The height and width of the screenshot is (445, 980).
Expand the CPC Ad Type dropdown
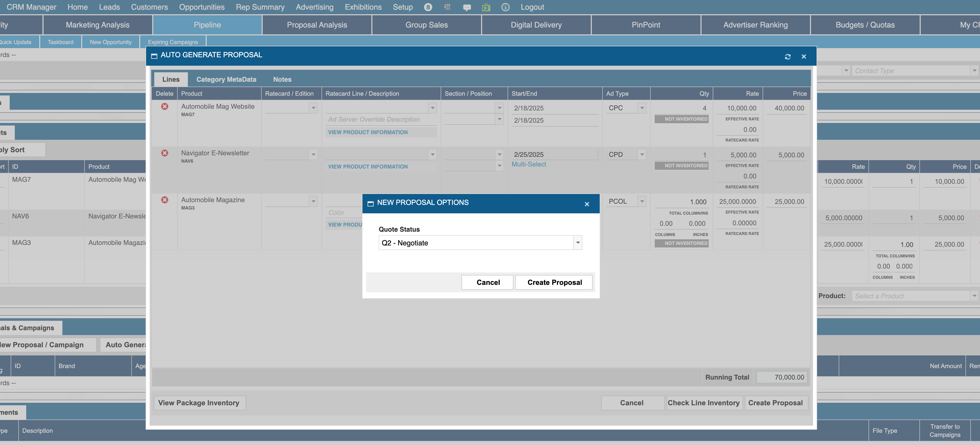point(642,108)
